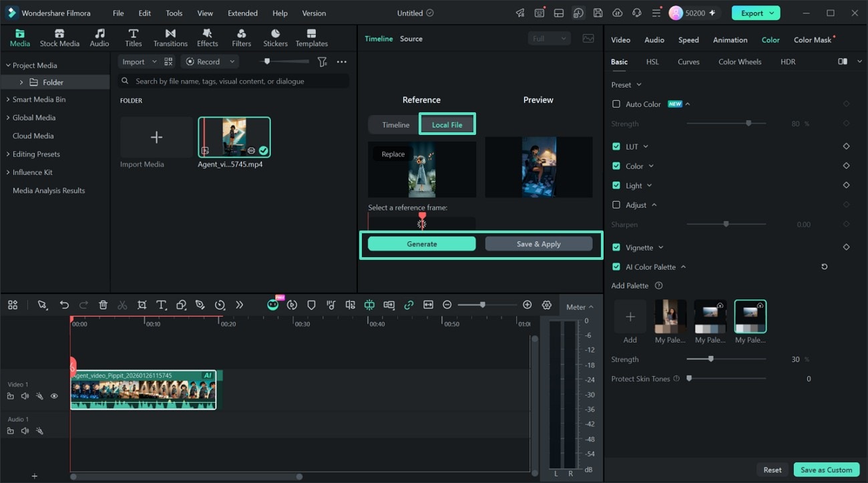The image size is (868, 483).
Task: Open timeline settings gear icon
Action: pyautogui.click(x=547, y=305)
